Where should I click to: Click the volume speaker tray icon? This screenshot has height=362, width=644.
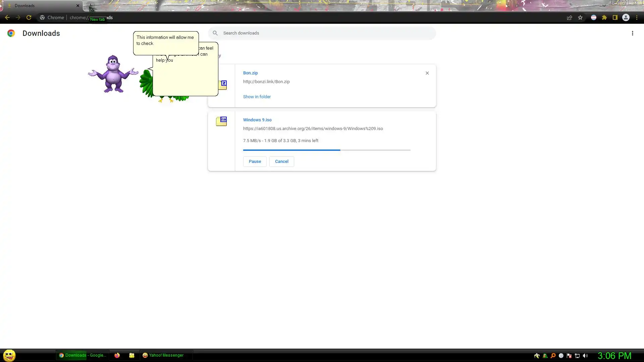[585, 356]
